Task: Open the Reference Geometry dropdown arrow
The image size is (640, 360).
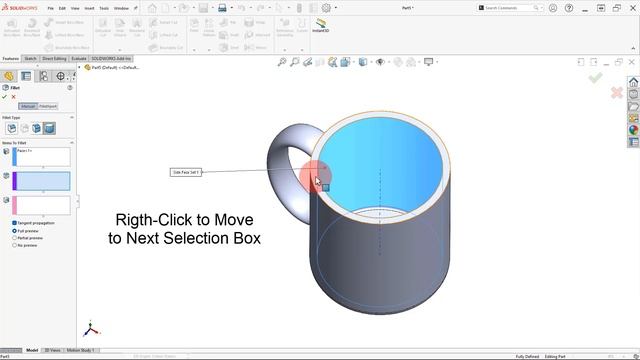Action: tap(284, 50)
